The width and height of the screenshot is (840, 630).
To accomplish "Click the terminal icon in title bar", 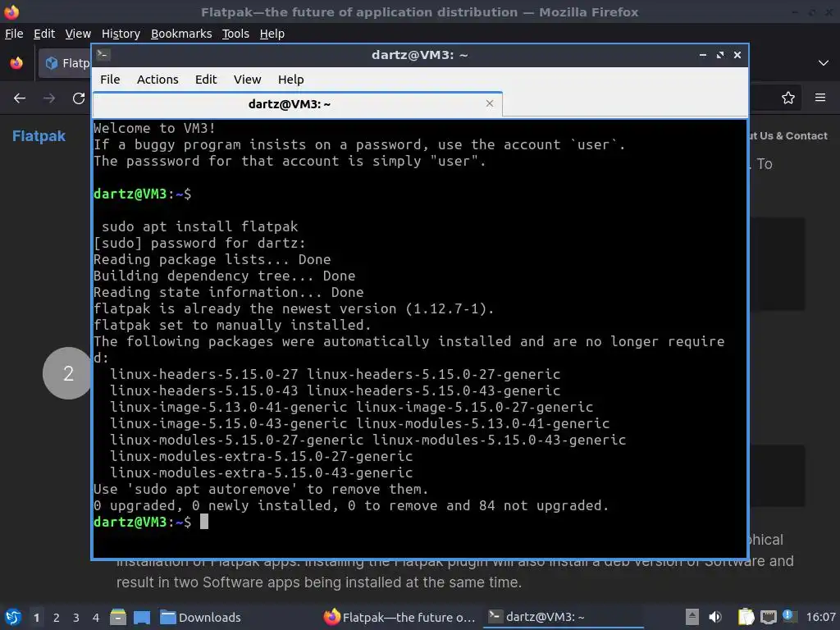I will click(x=103, y=55).
